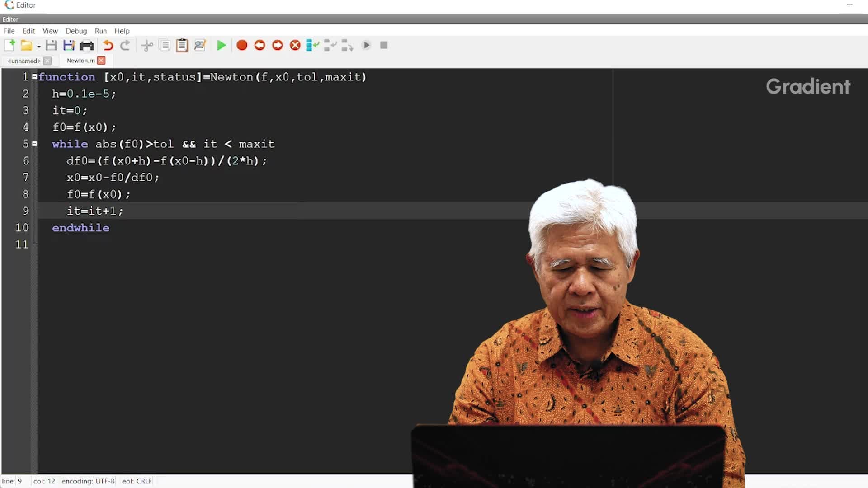Open find and replace tool
The image size is (868, 488).
coord(200,45)
